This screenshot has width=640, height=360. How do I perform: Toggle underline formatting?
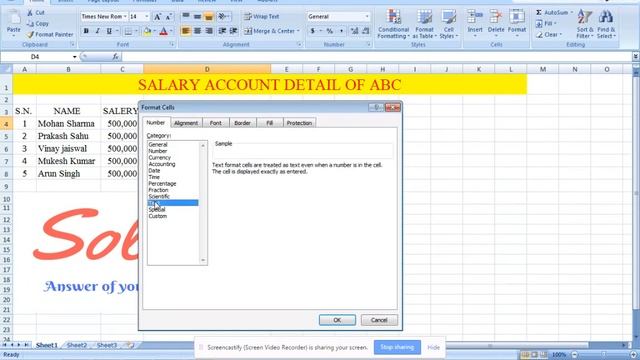tap(109, 31)
